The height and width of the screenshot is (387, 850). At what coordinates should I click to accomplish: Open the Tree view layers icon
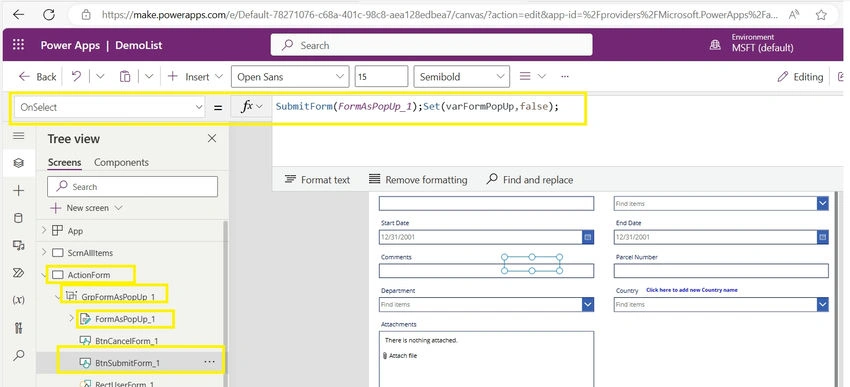[x=18, y=163]
